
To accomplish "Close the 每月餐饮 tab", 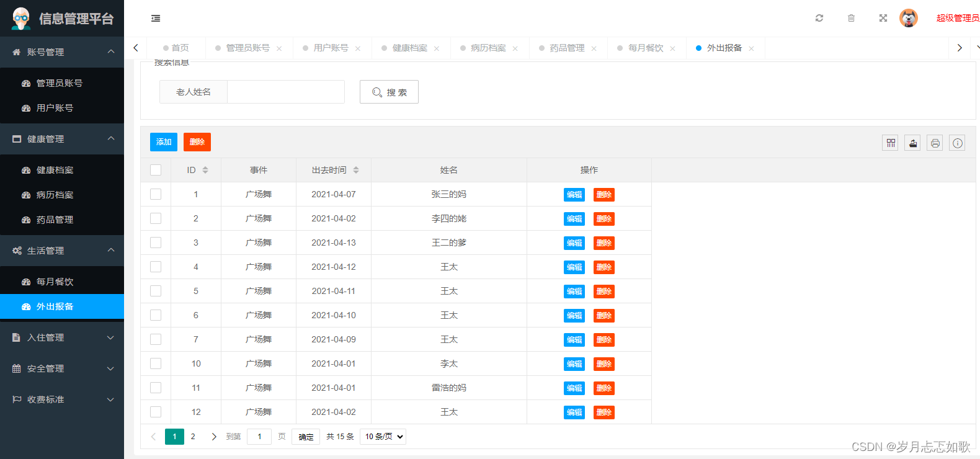I will pyautogui.click(x=673, y=48).
